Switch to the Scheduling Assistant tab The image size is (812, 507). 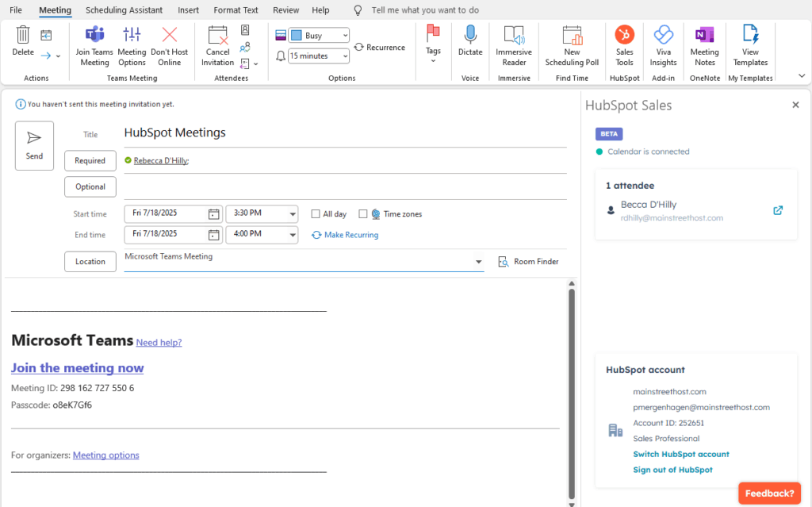[x=124, y=10]
